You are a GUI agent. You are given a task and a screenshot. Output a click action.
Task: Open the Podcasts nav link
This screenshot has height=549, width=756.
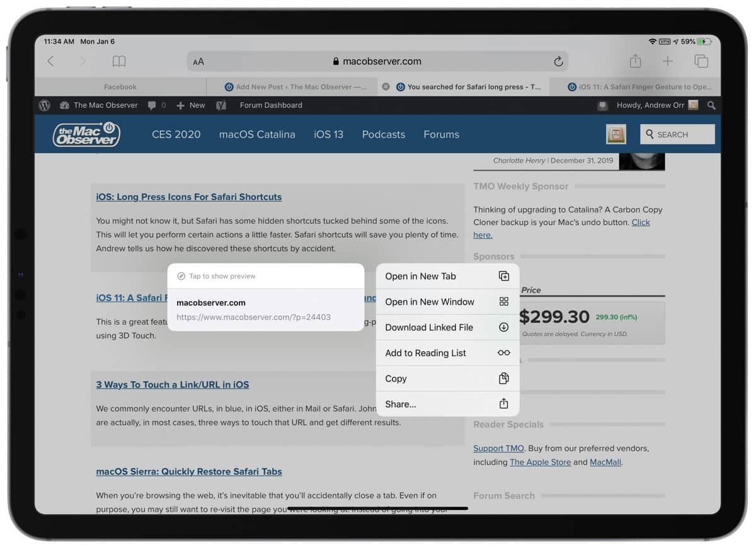[384, 134]
